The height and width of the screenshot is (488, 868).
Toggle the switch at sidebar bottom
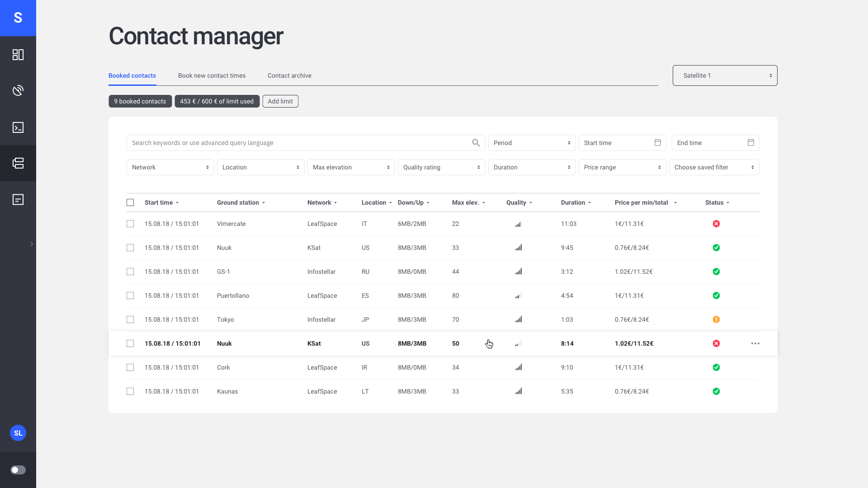pos(18,470)
